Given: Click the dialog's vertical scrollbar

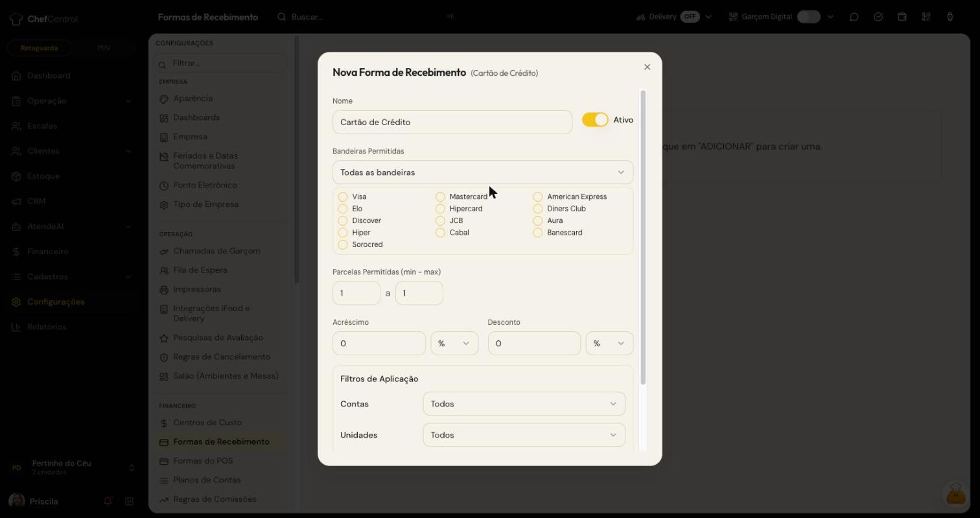Looking at the screenshot, I should pos(643,237).
